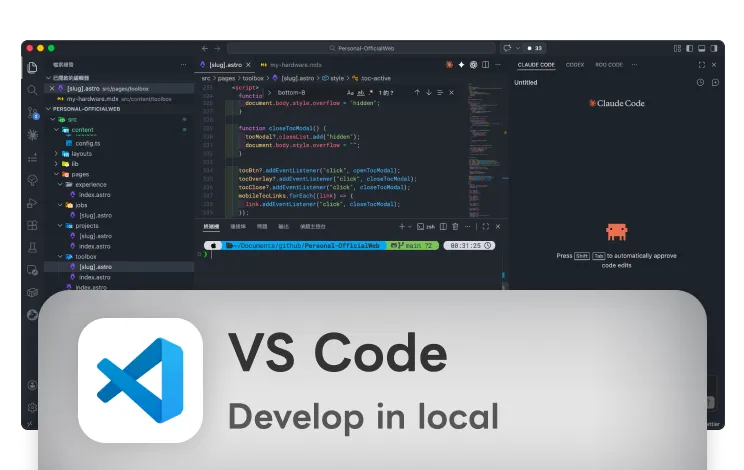The width and height of the screenshot is (744, 470).
Task: Jump to the next find match
Action: (x=428, y=92)
